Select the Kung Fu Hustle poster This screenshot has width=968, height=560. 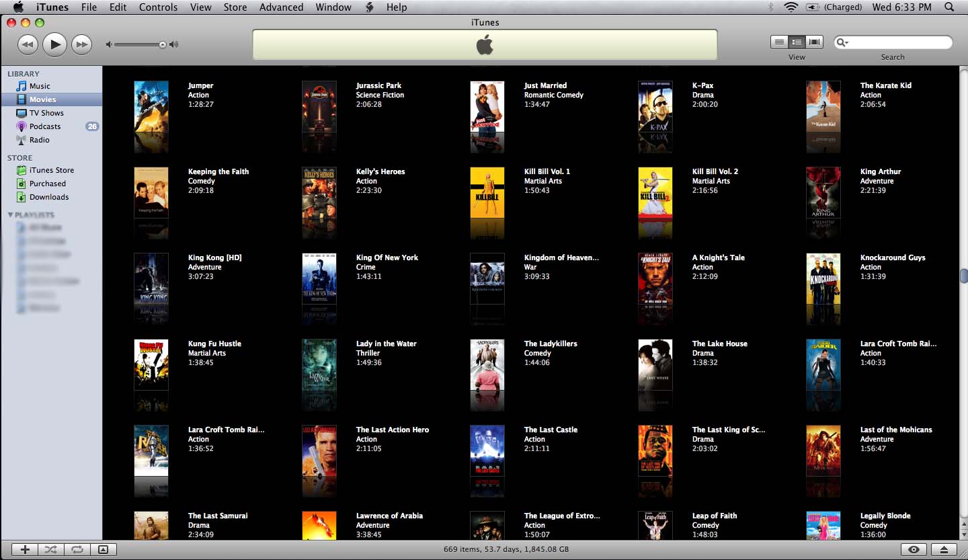[151, 365]
